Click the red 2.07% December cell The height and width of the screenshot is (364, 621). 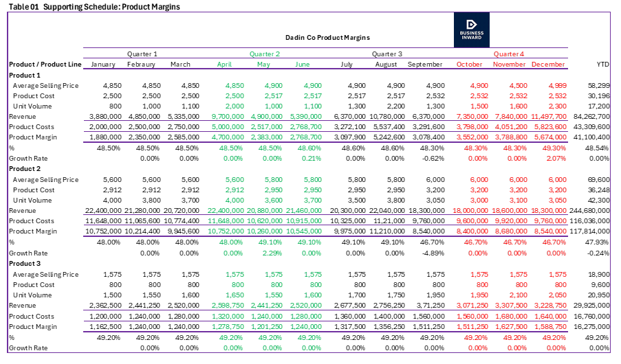[x=557, y=159]
